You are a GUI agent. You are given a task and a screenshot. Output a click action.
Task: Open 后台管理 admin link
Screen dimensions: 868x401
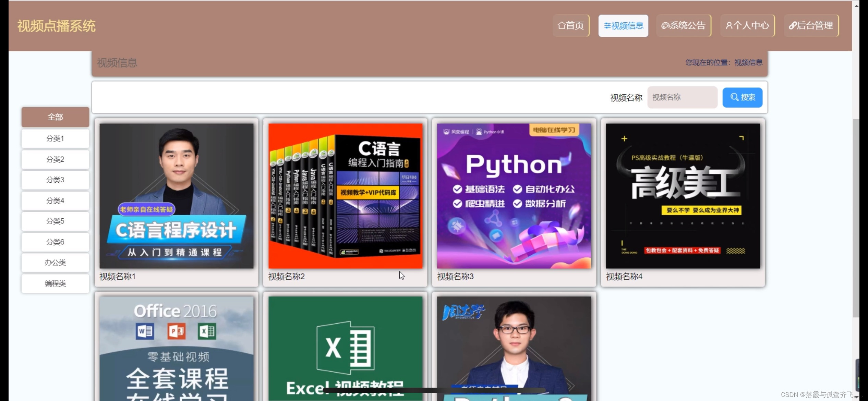pos(811,26)
